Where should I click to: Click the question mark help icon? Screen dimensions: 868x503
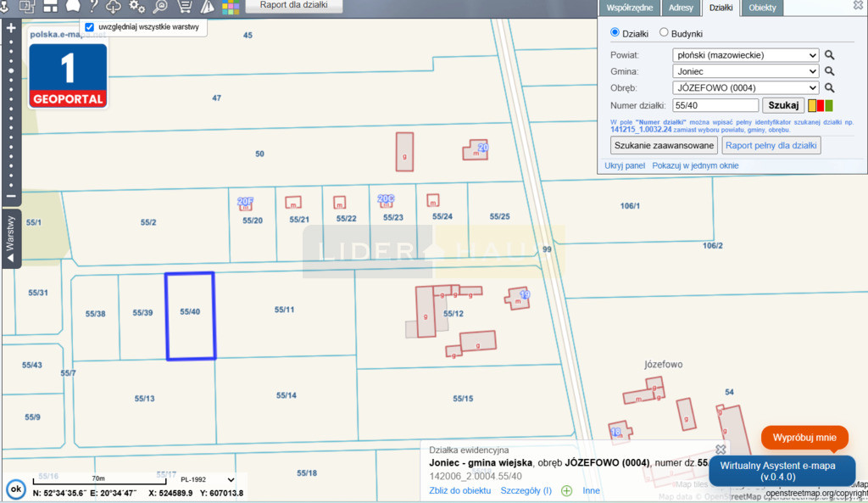[x=93, y=6]
